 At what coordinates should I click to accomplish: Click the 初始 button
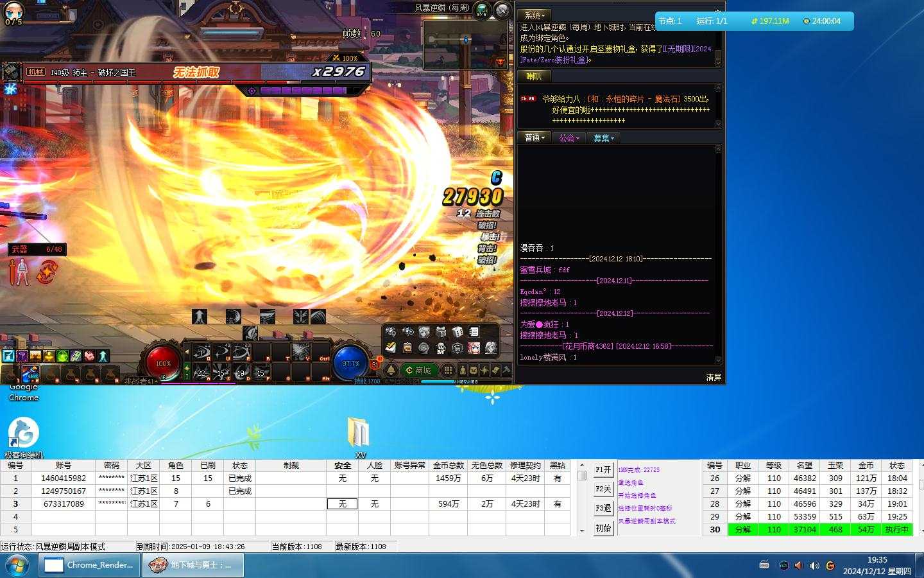(x=603, y=528)
